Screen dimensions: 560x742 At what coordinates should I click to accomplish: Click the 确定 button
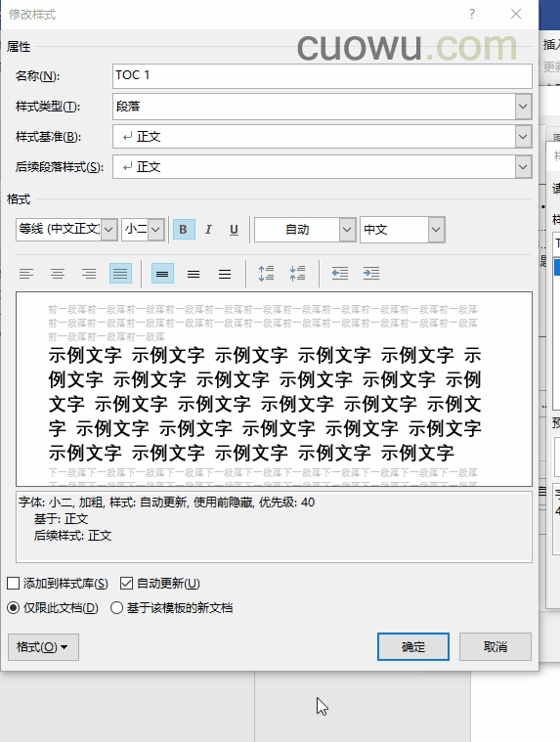point(413,647)
